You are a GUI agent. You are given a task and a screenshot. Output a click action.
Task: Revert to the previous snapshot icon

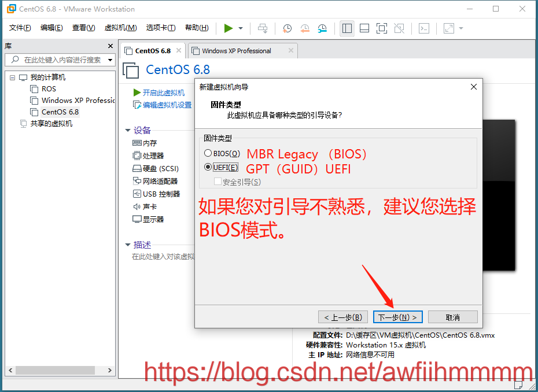click(305, 28)
